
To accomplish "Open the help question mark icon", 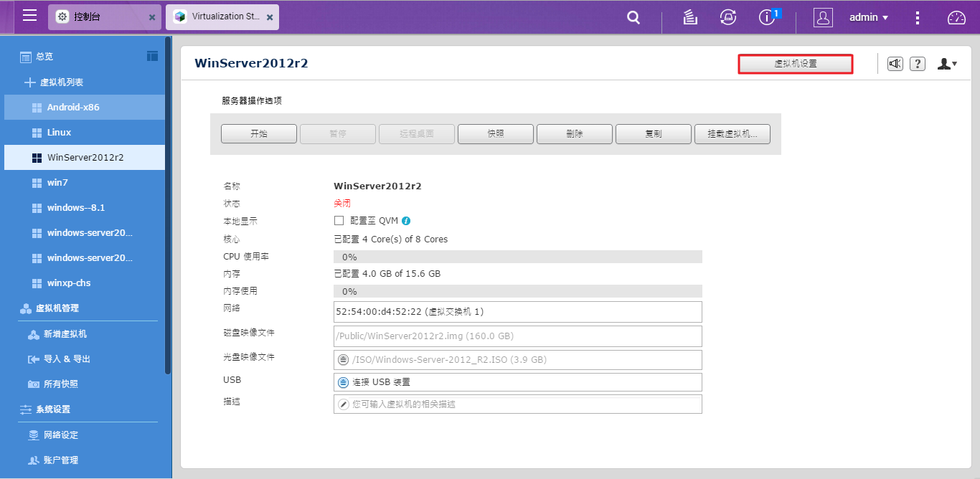I will tap(918, 64).
